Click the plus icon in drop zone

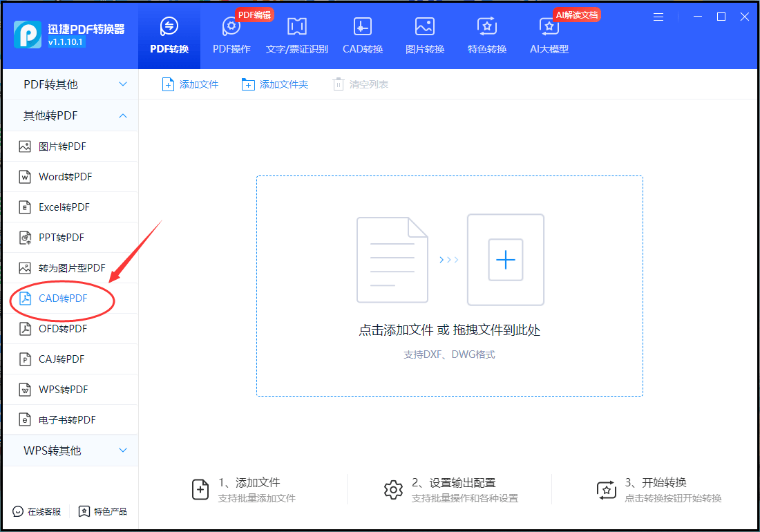(506, 260)
